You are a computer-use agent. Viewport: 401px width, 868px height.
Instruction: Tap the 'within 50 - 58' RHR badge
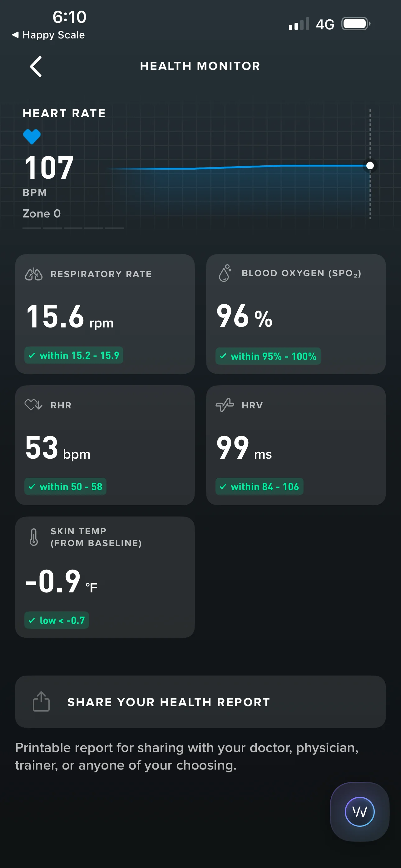(65, 486)
